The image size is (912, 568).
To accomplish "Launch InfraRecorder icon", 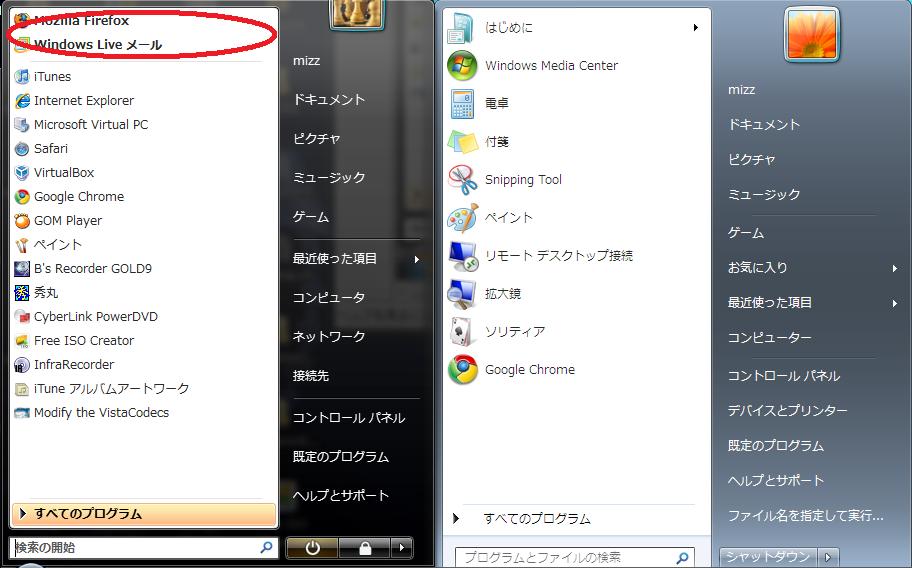I will tap(22, 365).
